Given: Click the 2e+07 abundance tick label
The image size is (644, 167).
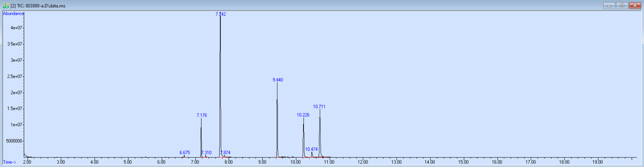Looking at the screenshot, I should 16,92.
